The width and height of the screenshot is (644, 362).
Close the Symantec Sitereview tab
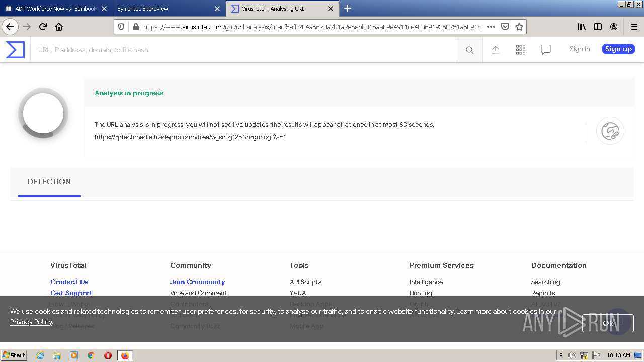pos(217,9)
